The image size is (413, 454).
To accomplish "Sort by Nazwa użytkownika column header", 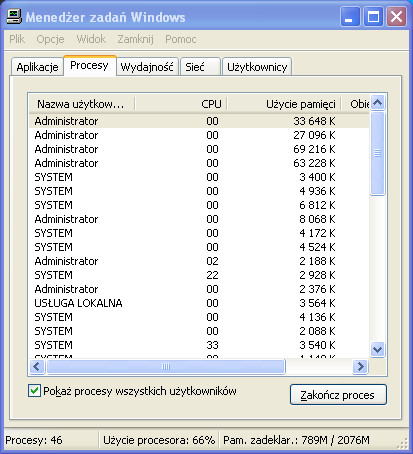I will [x=82, y=104].
